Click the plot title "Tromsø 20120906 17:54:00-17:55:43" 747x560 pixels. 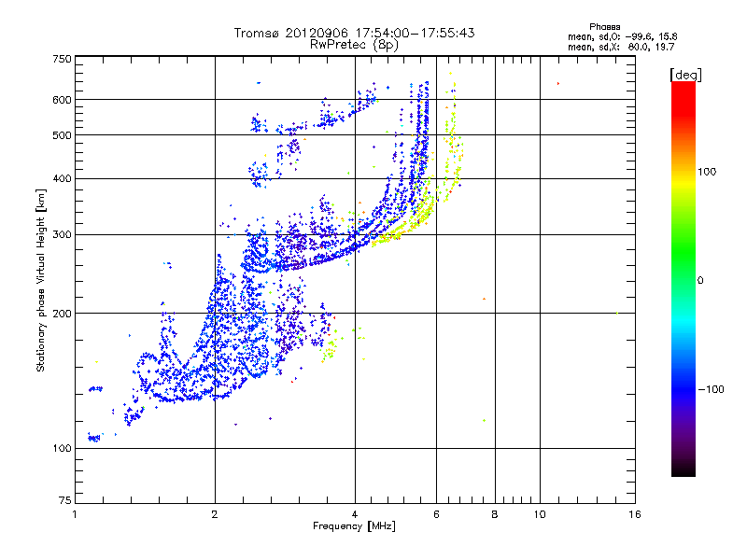[x=354, y=33]
